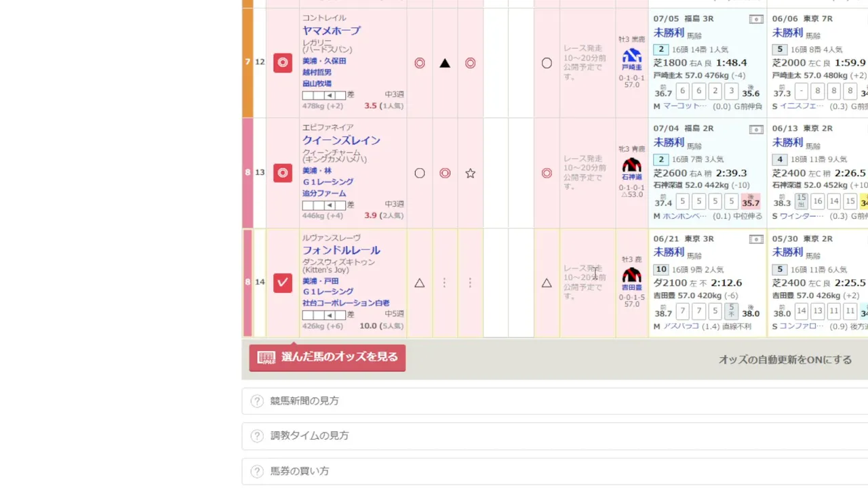Image resolution: width=868 pixels, height=488 pixels.
Task: Open horse page for ヤマメホープ
Action: (332, 30)
